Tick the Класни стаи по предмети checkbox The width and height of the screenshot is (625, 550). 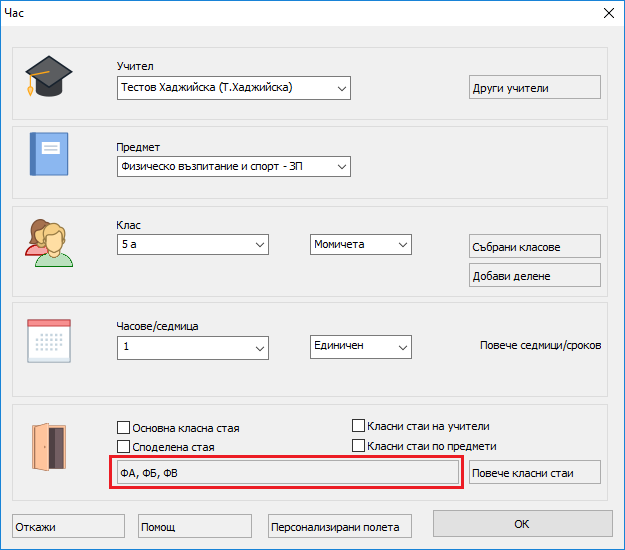[x=359, y=446]
